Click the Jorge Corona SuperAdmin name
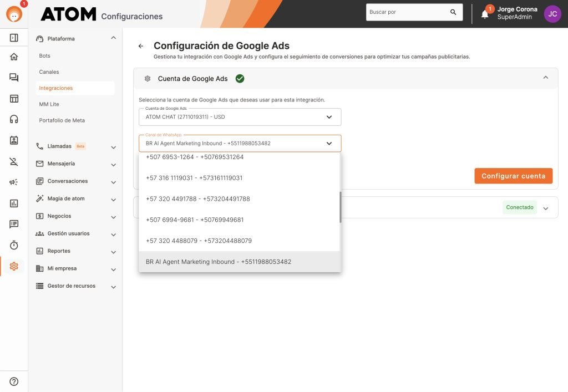Screen dimensions: 568x392 [x=517, y=13]
